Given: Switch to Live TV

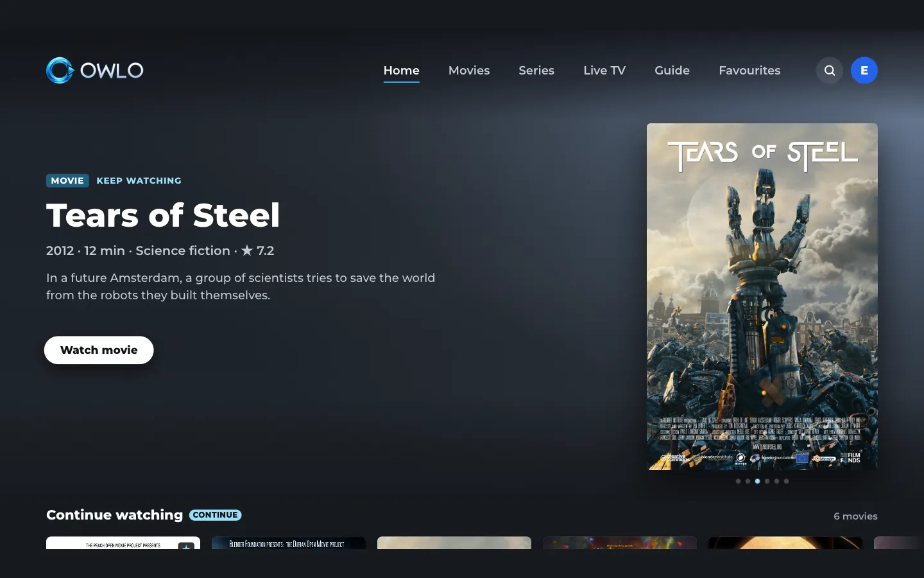Looking at the screenshot, I should (604, 71).
